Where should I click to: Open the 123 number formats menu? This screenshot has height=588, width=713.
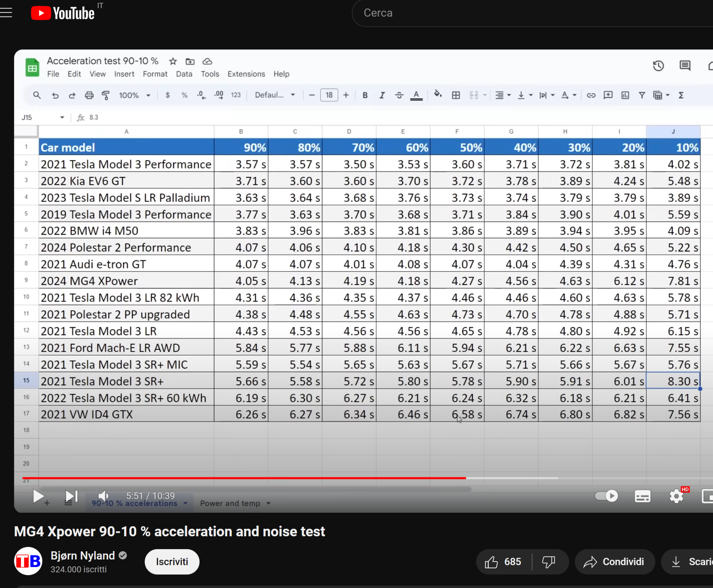pyautogui.click(x=236, y=95)
